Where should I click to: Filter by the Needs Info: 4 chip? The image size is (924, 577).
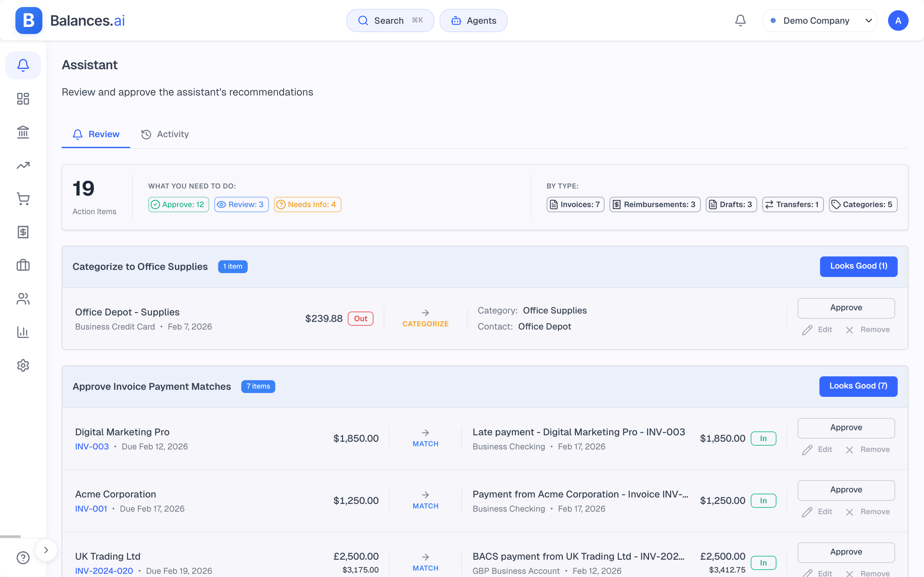[307, 204]
